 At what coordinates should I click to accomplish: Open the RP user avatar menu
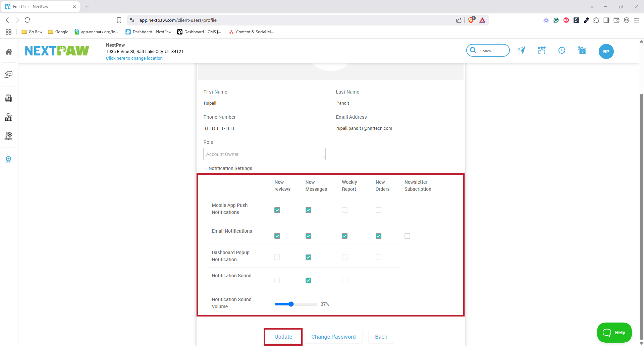click(x=606, y=52)
